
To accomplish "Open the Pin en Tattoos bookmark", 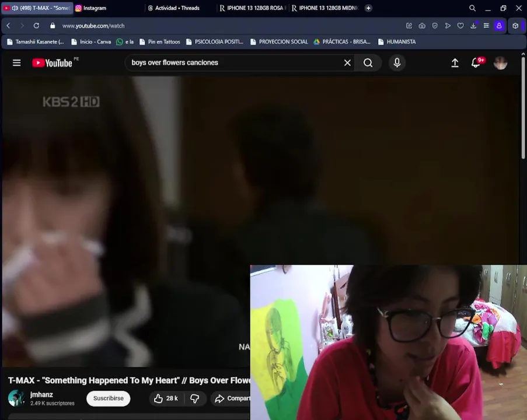I will pos(160,41).
